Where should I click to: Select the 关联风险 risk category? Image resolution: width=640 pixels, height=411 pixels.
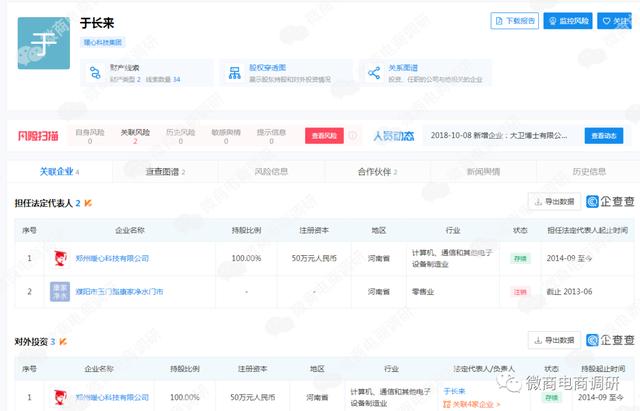135,136
